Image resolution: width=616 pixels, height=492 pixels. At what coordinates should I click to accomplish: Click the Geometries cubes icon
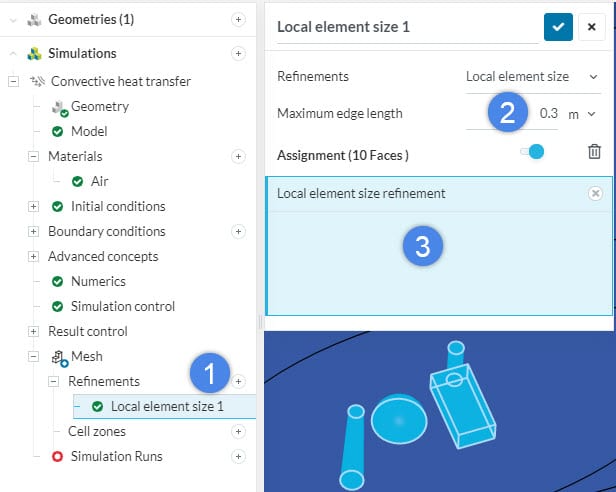[34, 20]
